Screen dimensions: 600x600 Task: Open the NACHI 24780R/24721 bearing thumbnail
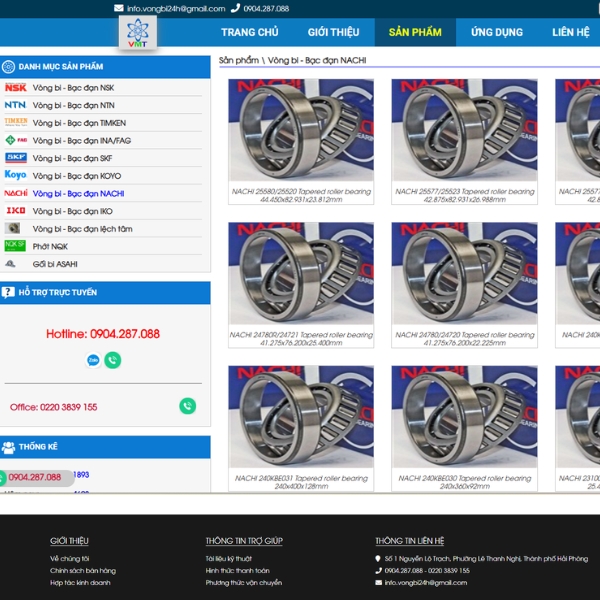[301, 273]
